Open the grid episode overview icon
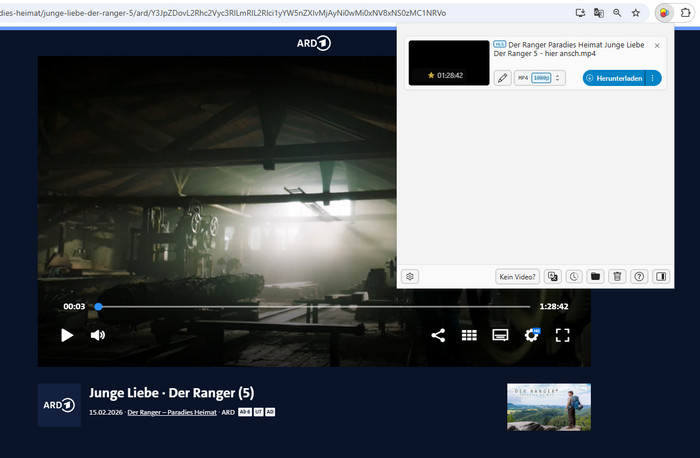 pyautogui.click(x=469, y=335)
